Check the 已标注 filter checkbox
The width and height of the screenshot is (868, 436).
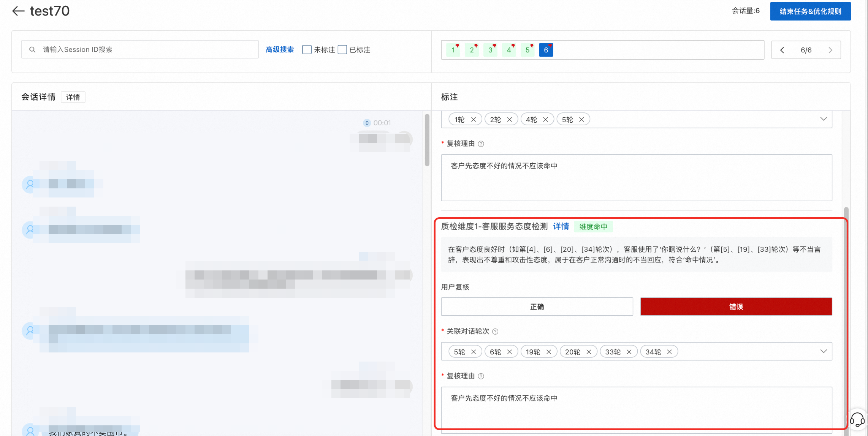point(342,50)
